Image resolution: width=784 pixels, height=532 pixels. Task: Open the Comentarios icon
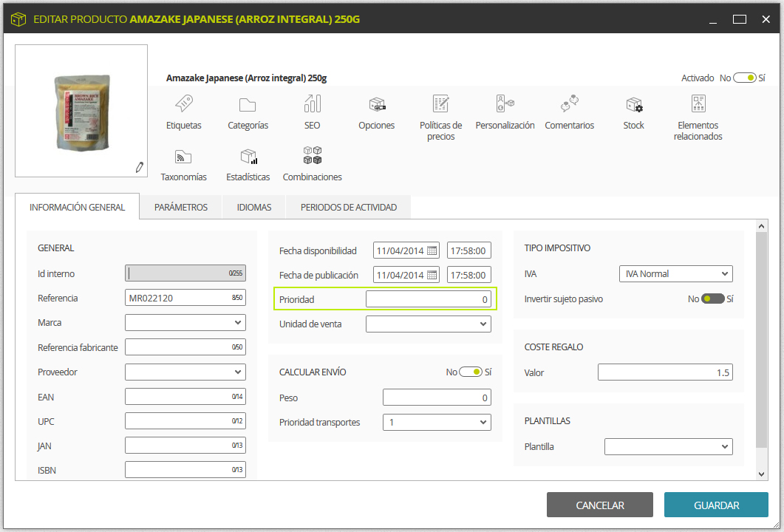click(x=570, y=103)
